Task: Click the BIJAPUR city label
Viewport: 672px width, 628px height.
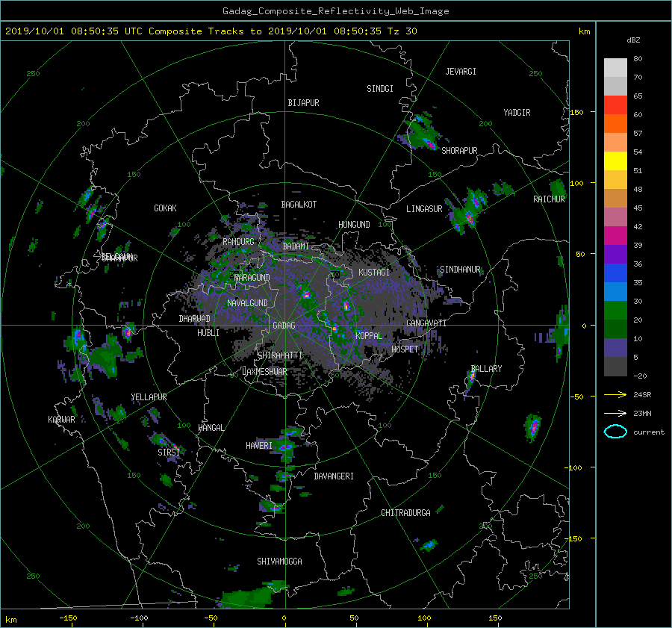Action: pos(303,103)
